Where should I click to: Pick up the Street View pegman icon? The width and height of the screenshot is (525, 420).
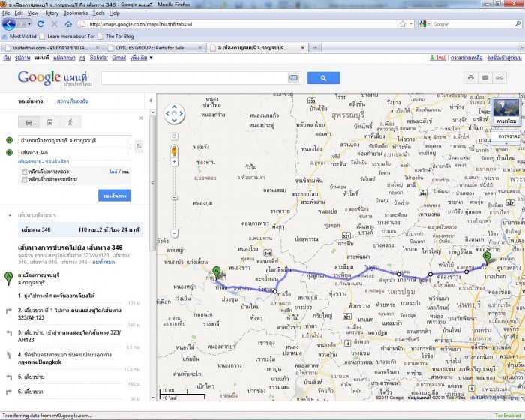174,151
